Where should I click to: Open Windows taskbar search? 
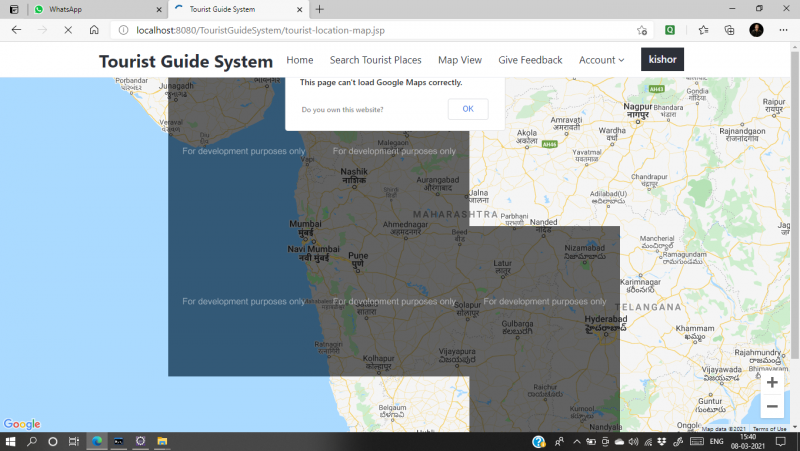click(x=32, y=441)
